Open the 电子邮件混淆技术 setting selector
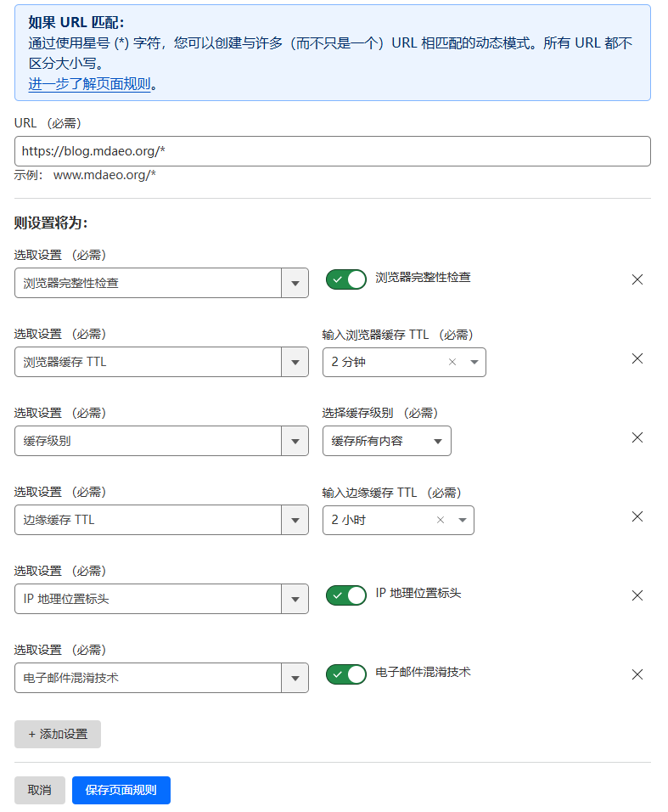The height and width of the screenshot is (812, 668). (161, 678)
